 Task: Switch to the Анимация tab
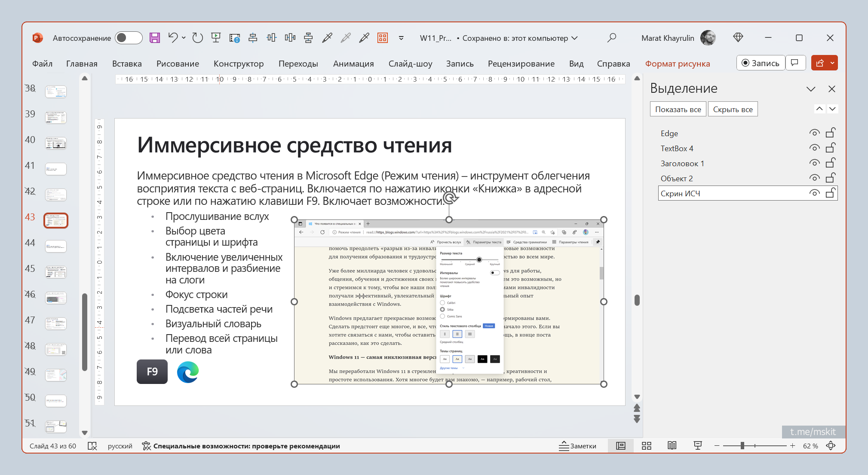point(353,64)
